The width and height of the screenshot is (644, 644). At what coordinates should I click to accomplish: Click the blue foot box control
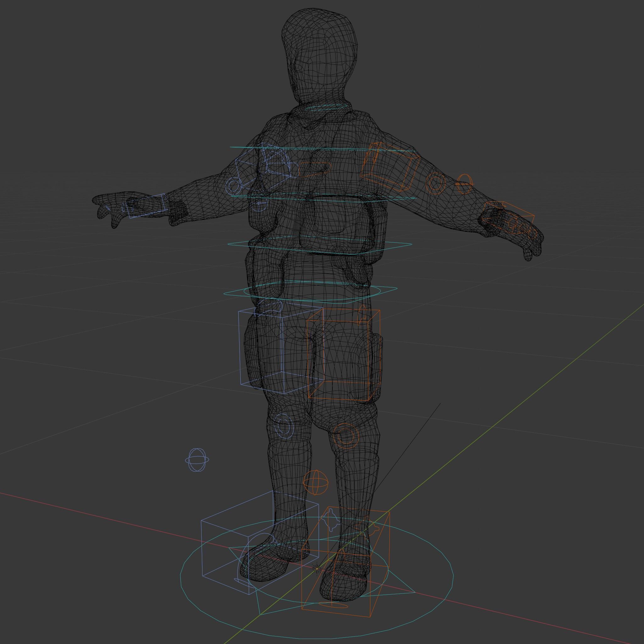pyautogui.click(x=260, y=542)
